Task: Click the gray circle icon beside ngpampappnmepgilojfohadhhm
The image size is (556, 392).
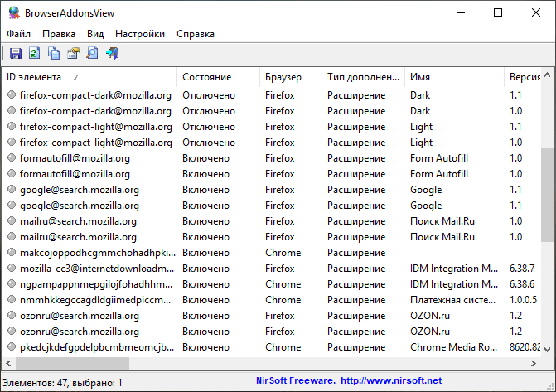Action: click(12, 283)
